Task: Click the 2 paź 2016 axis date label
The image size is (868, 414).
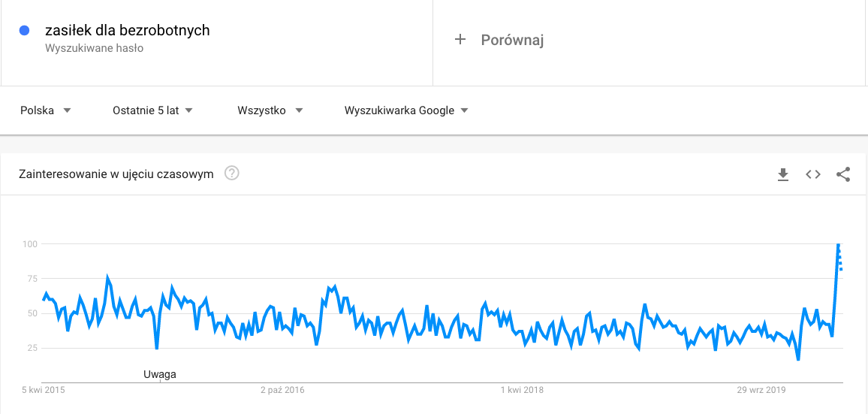Action: (282, 390)
